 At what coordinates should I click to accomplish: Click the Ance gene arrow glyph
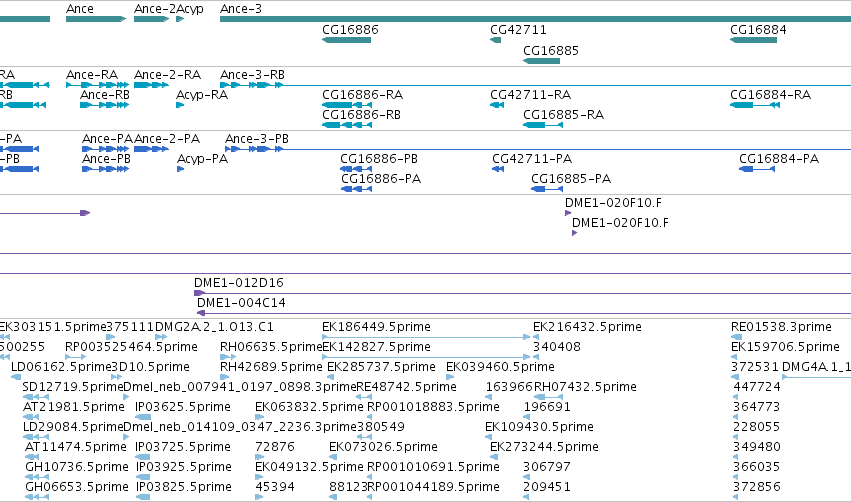tap(96, 19)
